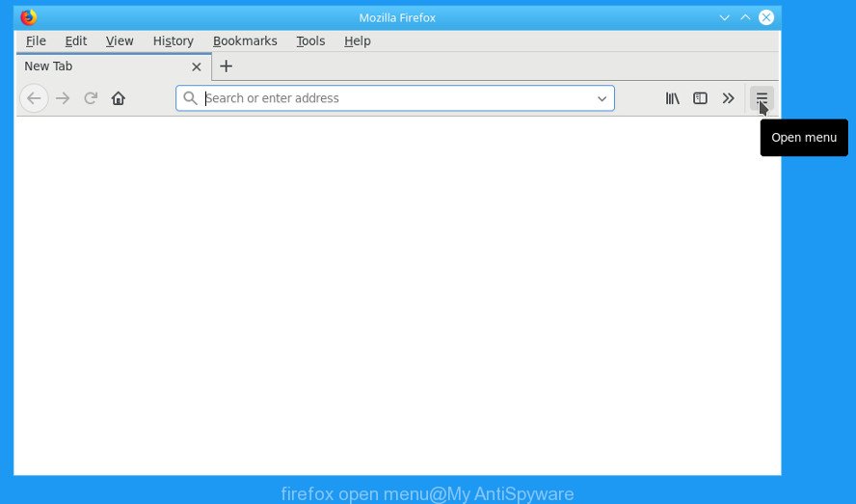Go to the home page icon
856x504 pixels.
click(x=119, y=98)
